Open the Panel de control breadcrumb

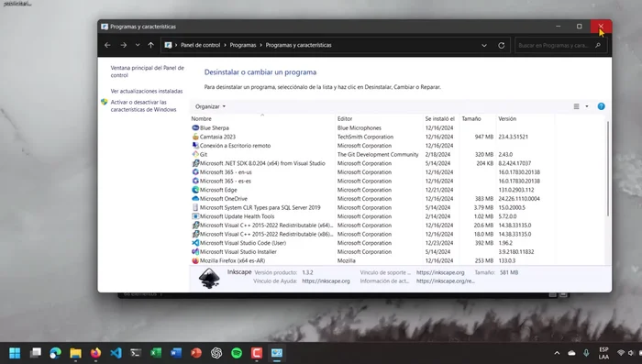[x=200, y=45]
